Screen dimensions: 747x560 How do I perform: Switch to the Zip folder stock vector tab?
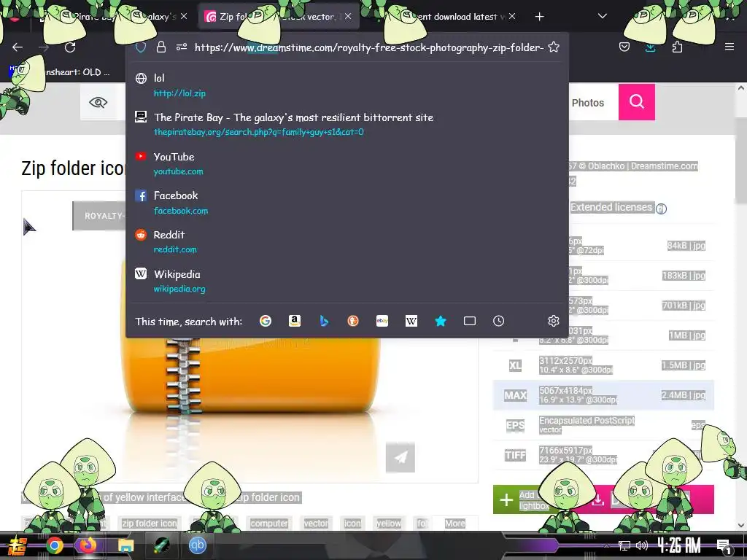(x=279, y=17)
